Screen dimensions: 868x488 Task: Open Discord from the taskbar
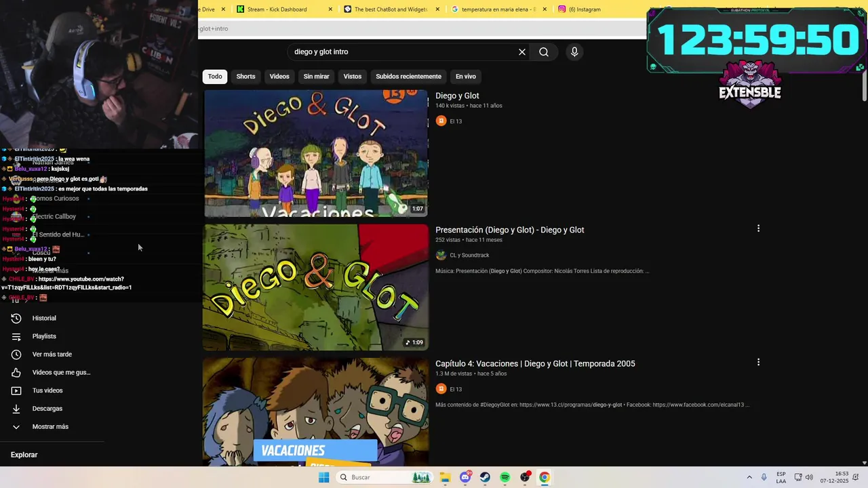tap(465, 477)
